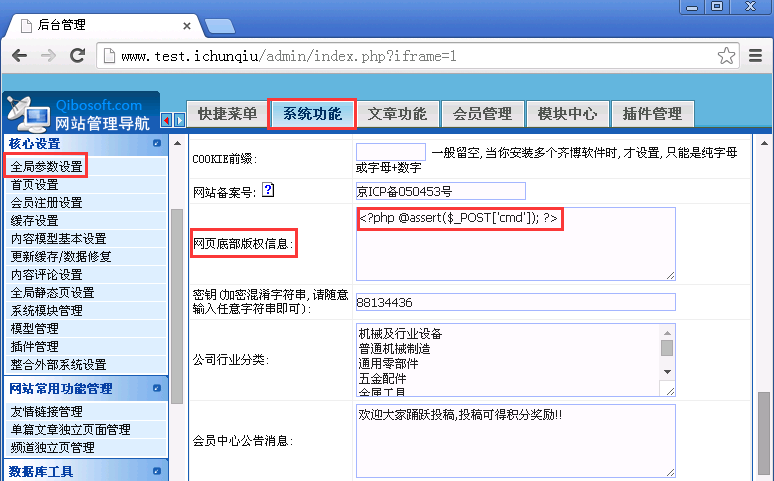Open 全局参数设置 in sidebar

46,166
